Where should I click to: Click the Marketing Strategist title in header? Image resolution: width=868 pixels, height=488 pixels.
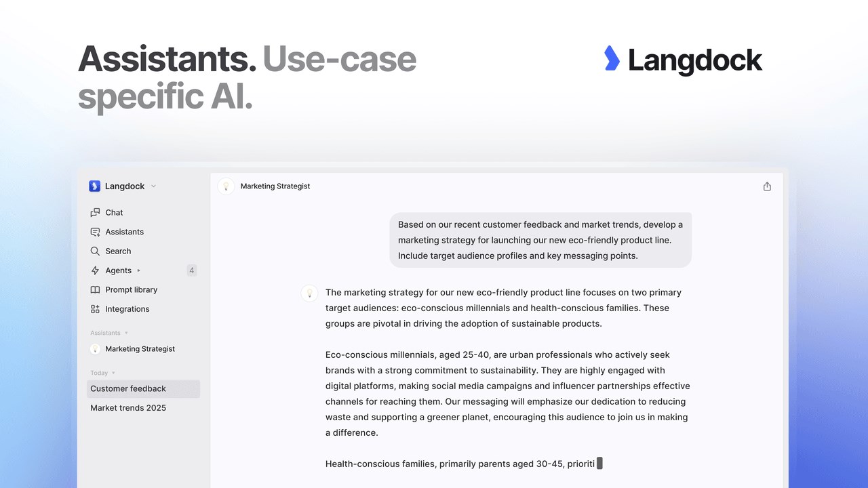coord(275,186)
